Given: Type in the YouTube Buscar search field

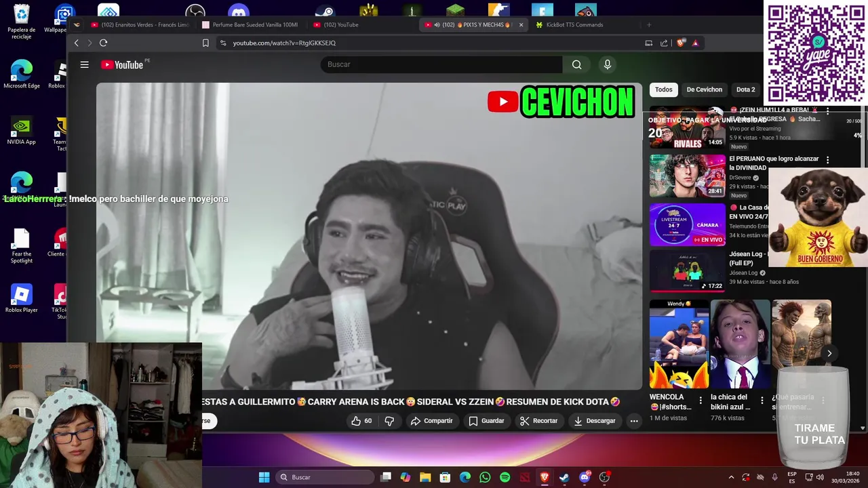Looking at the screenshot, I should pyautogui.click(x=441, y=64).
